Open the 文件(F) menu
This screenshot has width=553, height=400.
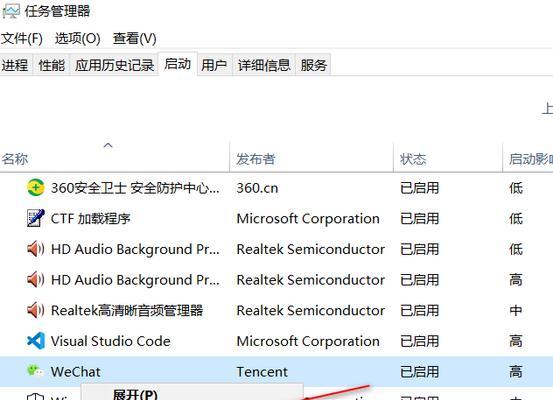coord(21,38)
